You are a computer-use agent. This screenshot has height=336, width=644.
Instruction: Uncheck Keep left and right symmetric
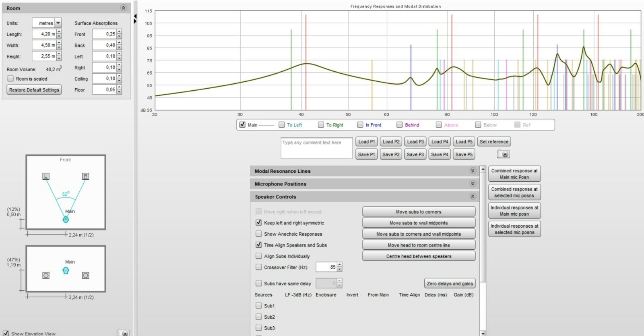tap(258, 222)
